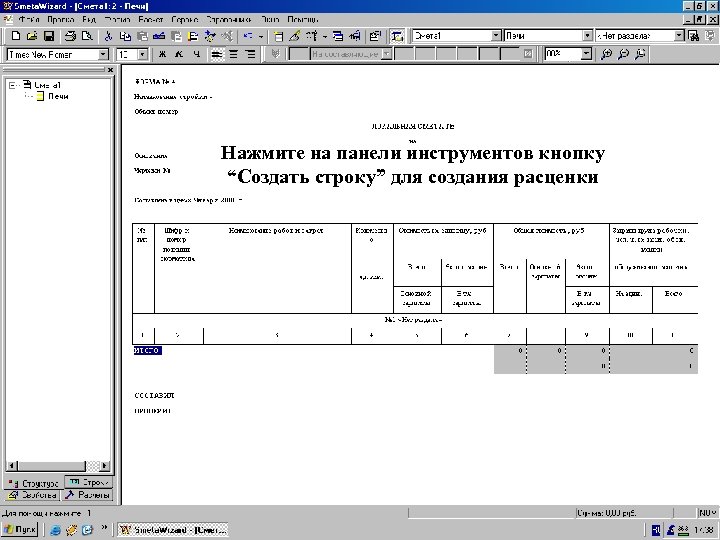The height and width of the screenshot is (540, 720).
Task: Click the Zoom to fit magnifier icon
Action: (x=640, y=54)
